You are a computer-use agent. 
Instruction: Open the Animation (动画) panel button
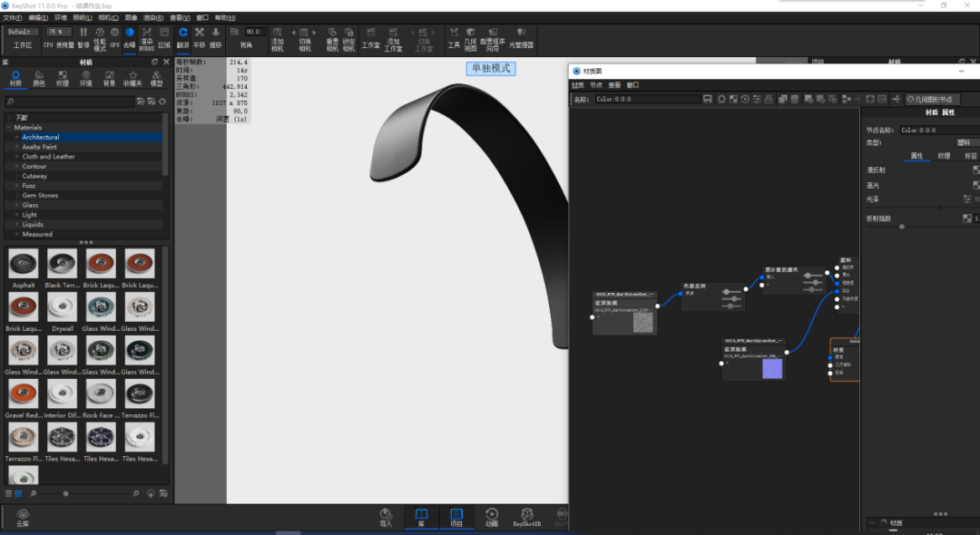[492, 518]
